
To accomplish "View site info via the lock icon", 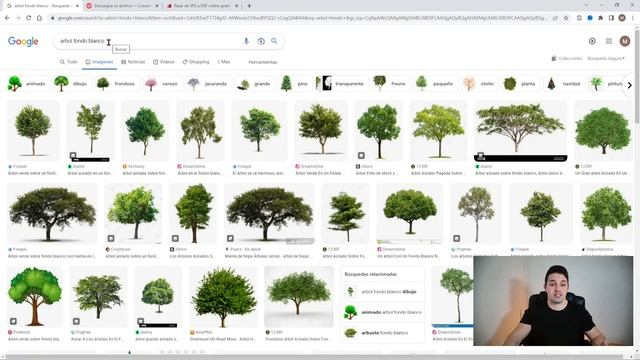I will coord(52,18).
